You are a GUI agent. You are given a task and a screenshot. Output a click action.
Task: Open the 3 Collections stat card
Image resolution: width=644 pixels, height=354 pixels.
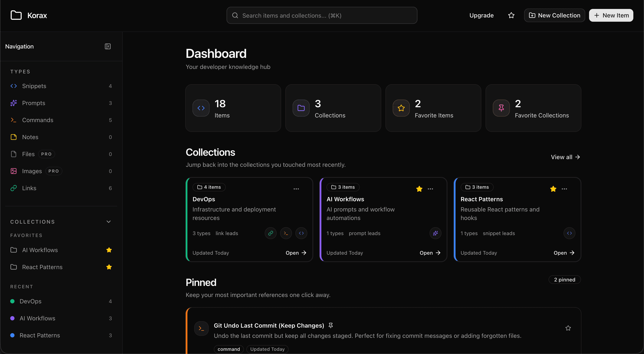coord(333,108)
